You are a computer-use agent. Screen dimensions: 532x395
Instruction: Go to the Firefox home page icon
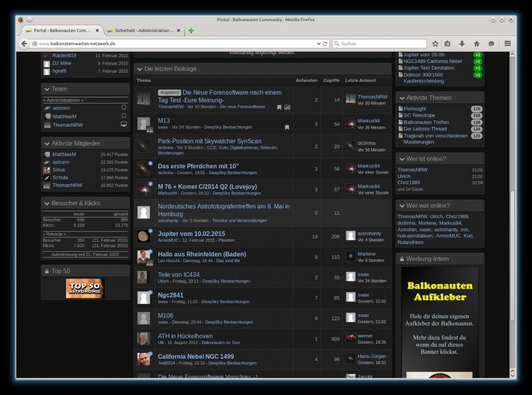point(477,44)
